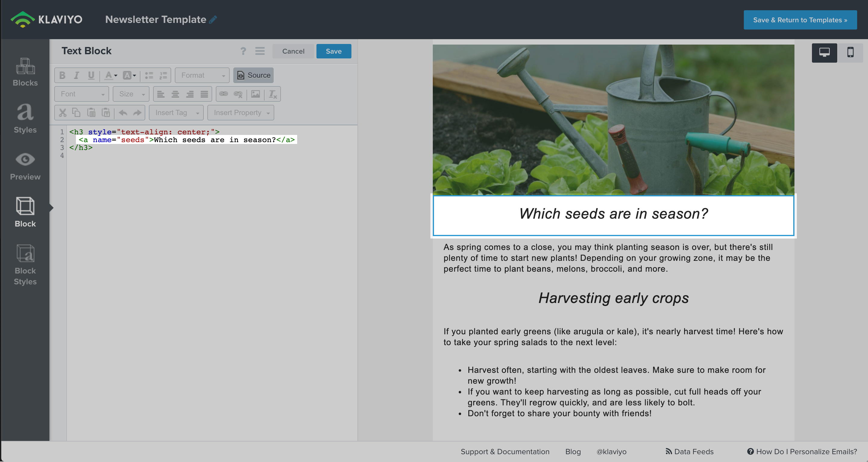868x462 pixels.
Task: Click the "Don't forget to share" bullet
Action: pos(559,413)
